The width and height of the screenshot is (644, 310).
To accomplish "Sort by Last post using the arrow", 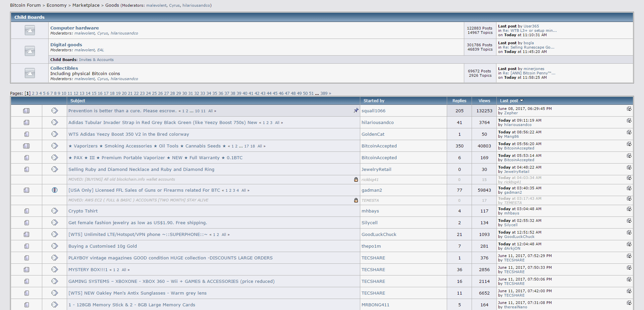I will coord(522,101).
